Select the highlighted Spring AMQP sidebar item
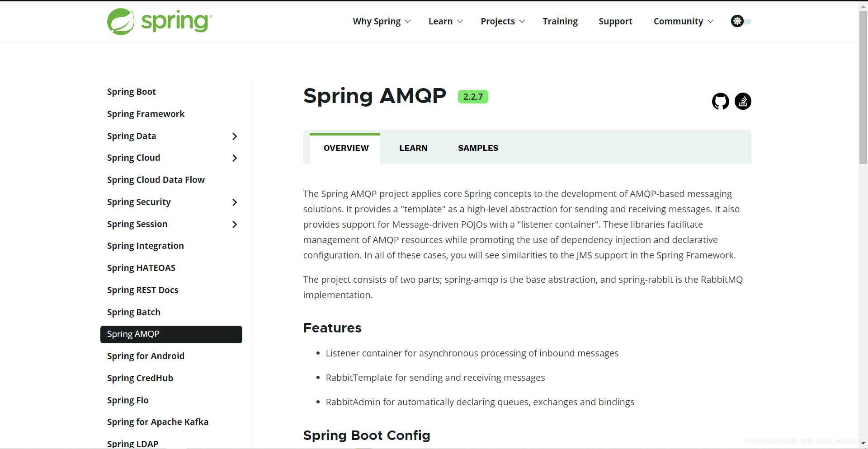This screenshot has height=449, width=868. click(171, 334)
